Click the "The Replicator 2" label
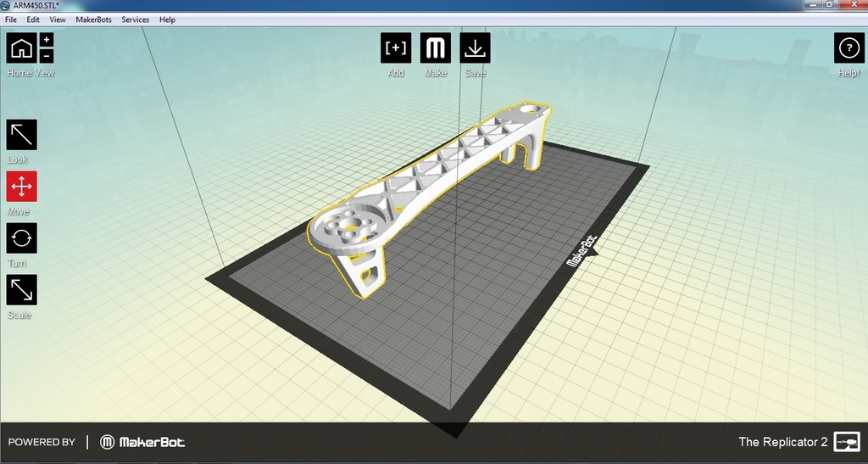Viewport: 868px width, 464px height. (782, 442)
